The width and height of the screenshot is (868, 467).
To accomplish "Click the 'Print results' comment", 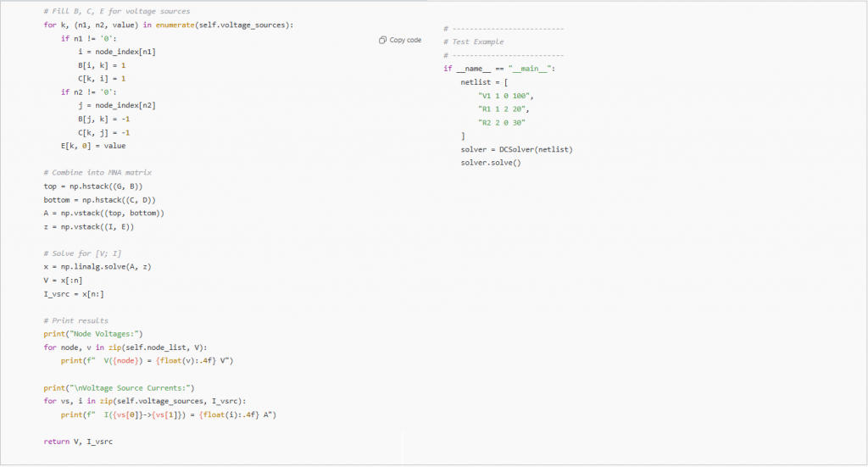I will tap(76, 320).
